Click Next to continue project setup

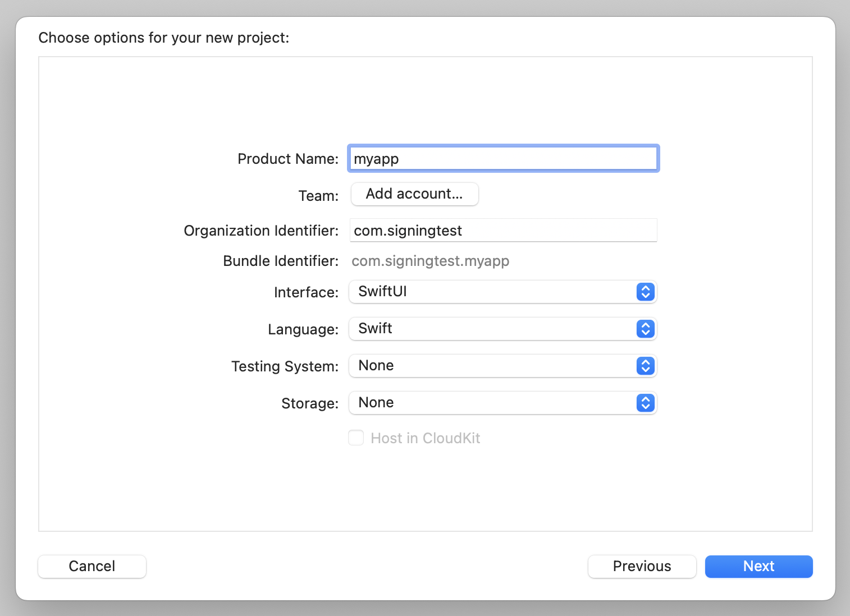[758, 566]
